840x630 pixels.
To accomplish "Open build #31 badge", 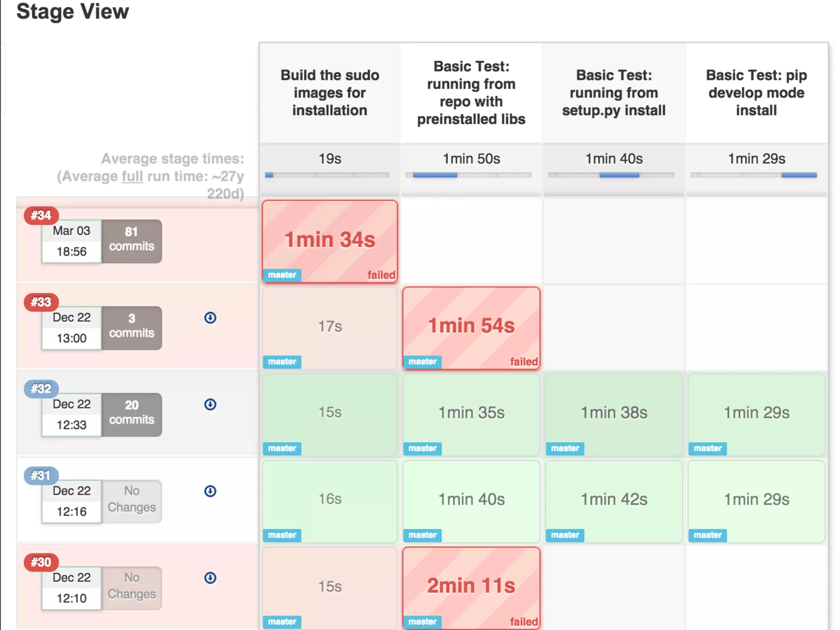I will (x=41, y=475).
